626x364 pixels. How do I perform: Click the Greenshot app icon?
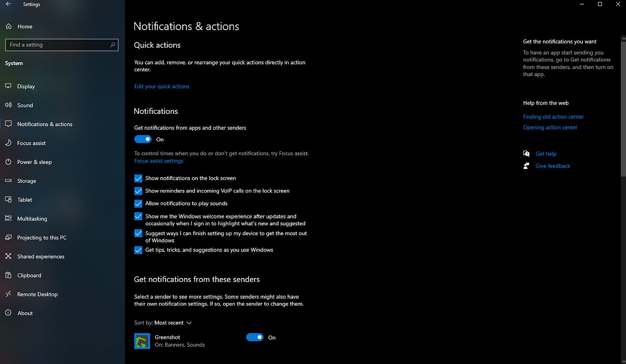click(142, 341)
